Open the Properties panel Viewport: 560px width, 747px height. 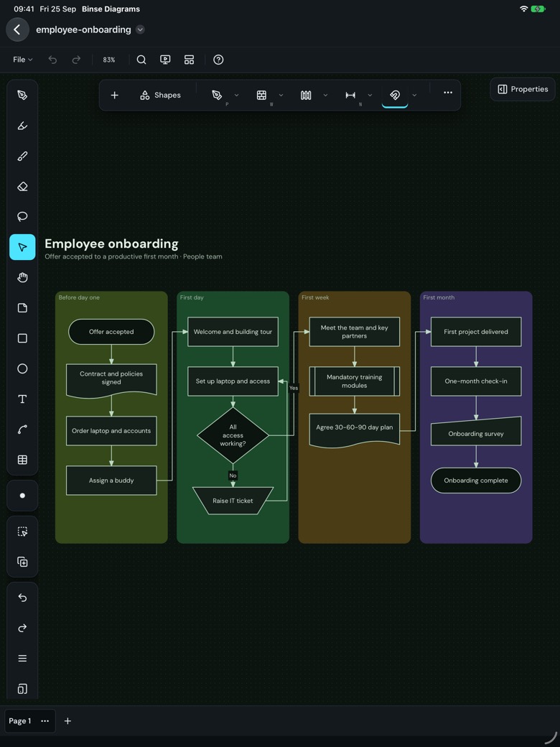[x=523, y=89]
